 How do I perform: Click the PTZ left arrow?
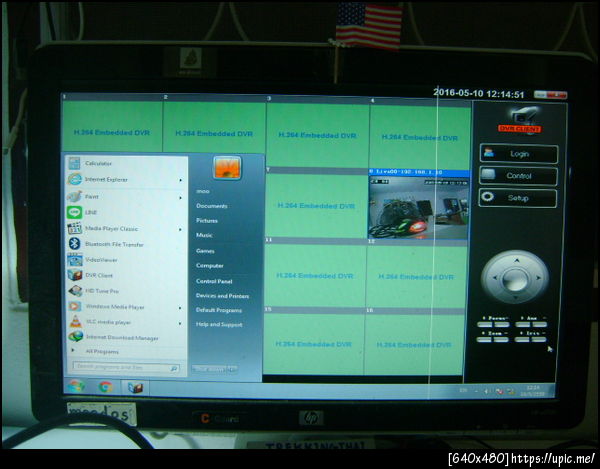tap(495, 278)
